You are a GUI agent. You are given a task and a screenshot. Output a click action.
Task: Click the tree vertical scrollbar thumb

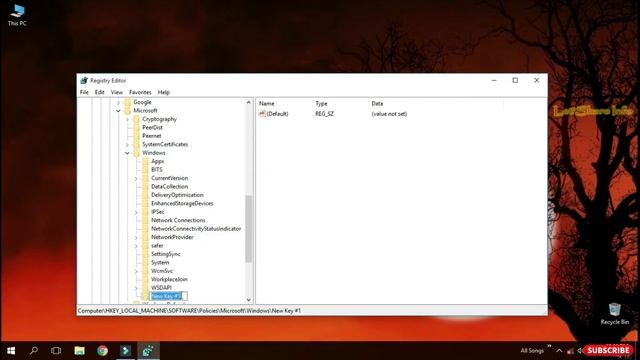249,229
